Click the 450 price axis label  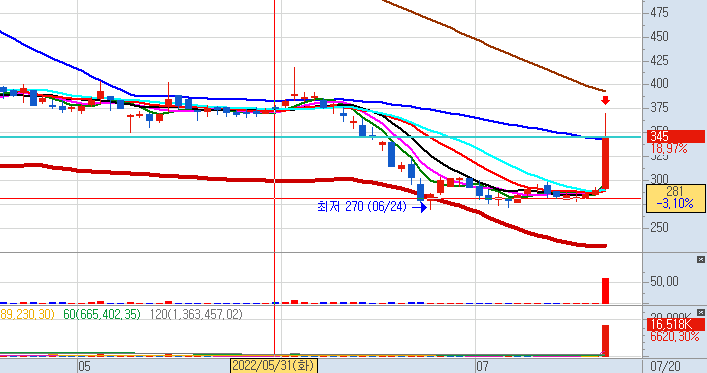659,37
